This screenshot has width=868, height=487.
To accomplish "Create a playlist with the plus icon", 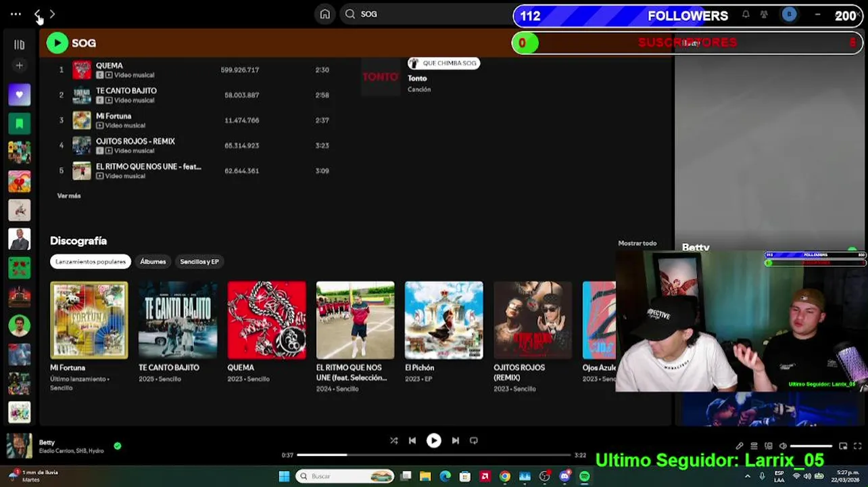I will 19,66.
